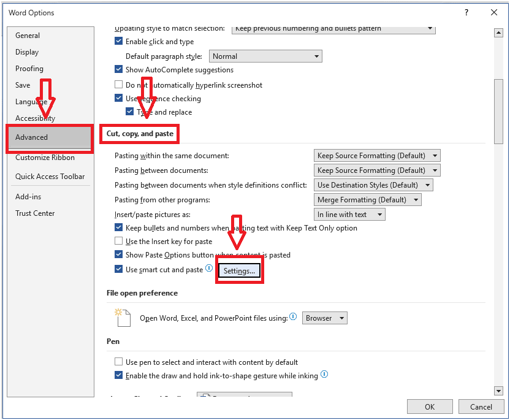Click the document icon under File open preference
510x420 pixels.
123,318
